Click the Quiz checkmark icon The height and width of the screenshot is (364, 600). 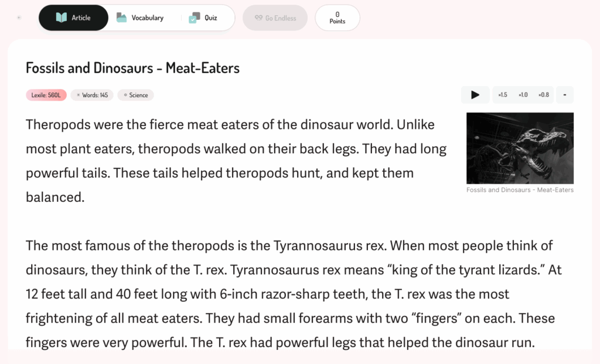click(194, 18)
